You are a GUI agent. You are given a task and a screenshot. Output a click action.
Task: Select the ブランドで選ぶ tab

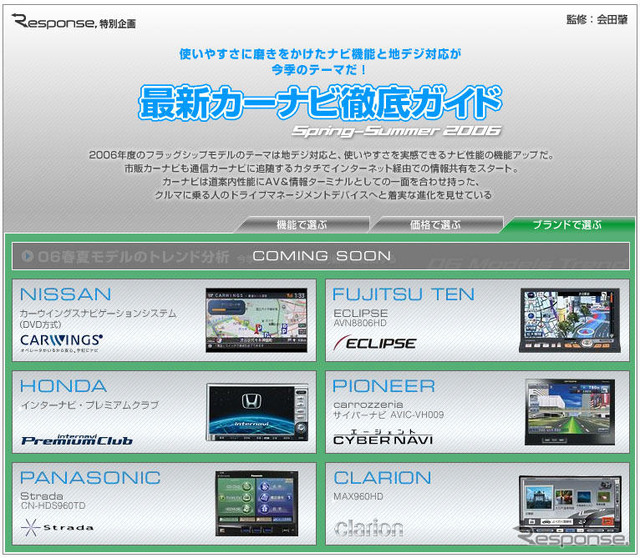567,225
